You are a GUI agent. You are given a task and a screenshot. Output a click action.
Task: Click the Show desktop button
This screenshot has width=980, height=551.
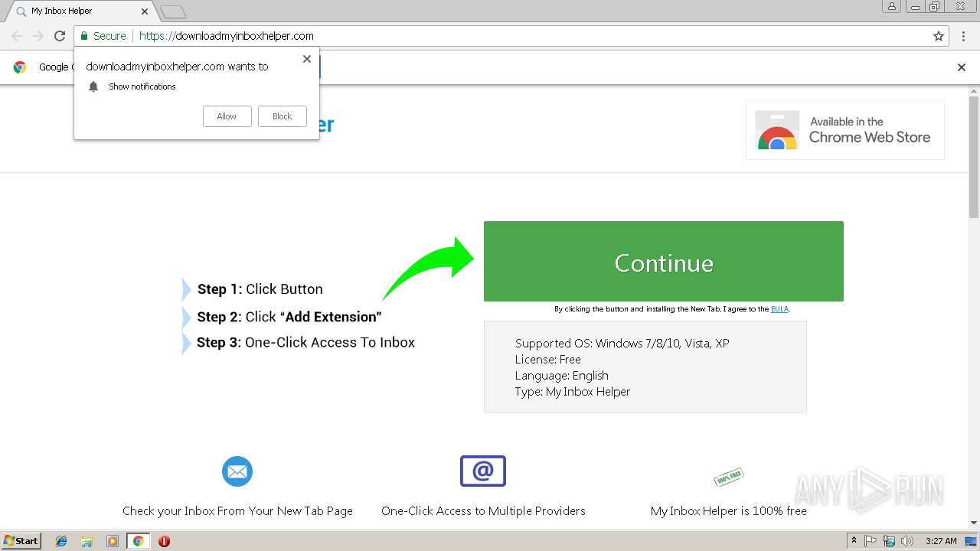coord(972,541)
